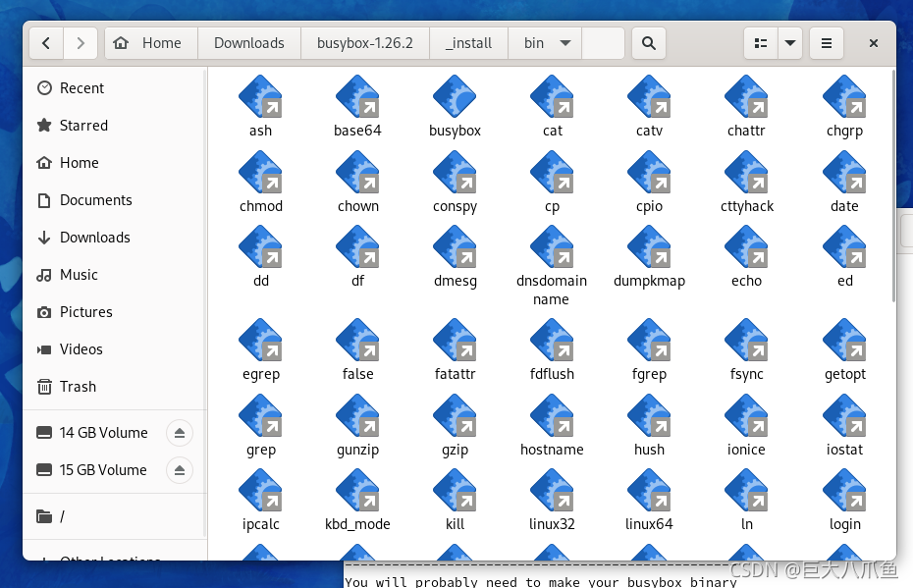Select the chgrp link icon

coord(844,96)
